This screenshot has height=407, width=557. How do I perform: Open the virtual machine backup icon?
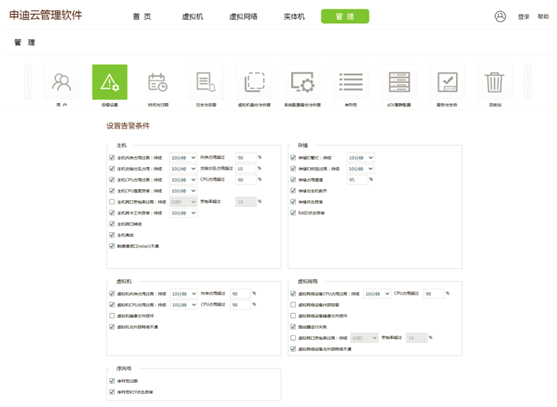[254, 82]
